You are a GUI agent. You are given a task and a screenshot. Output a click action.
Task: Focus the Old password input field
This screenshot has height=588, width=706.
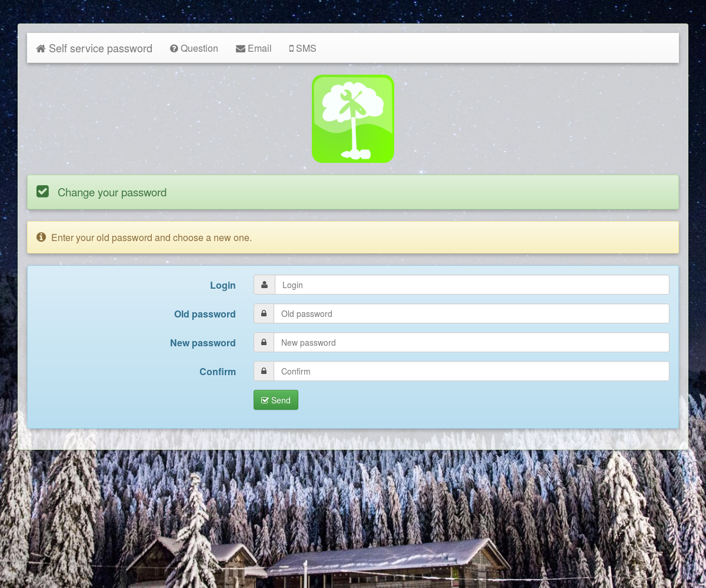click(471, 314)
